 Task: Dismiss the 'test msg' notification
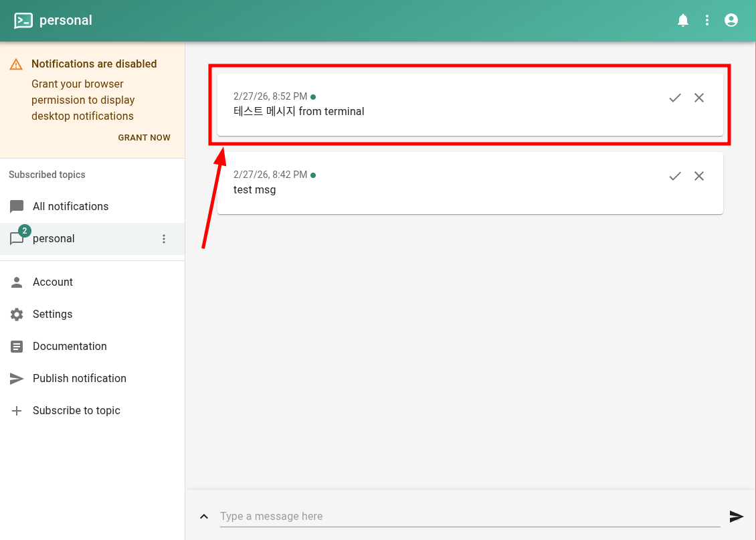pyautogui.click(x=699, y=176)
